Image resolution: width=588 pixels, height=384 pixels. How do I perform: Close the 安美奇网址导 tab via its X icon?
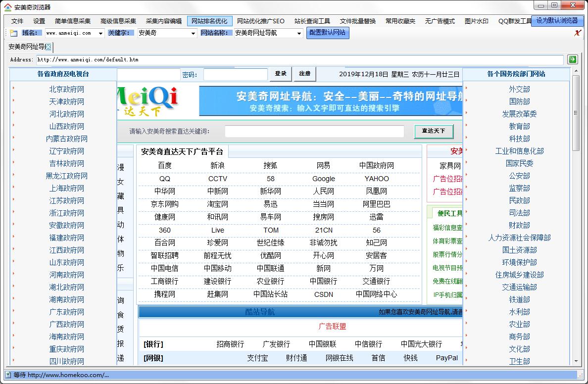pyautogui.click(x=48, y=47)
